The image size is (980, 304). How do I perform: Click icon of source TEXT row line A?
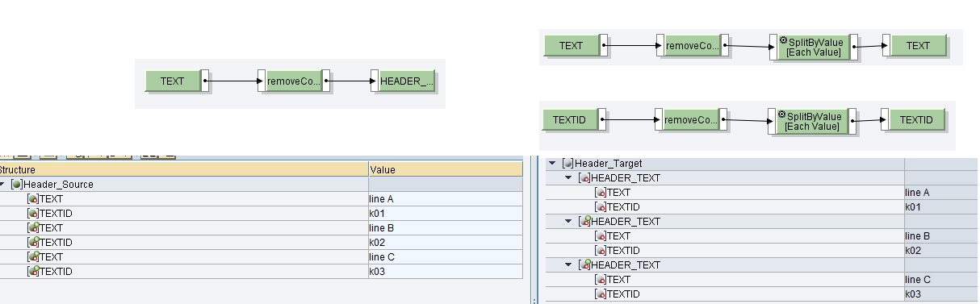(x=33, y=199)
